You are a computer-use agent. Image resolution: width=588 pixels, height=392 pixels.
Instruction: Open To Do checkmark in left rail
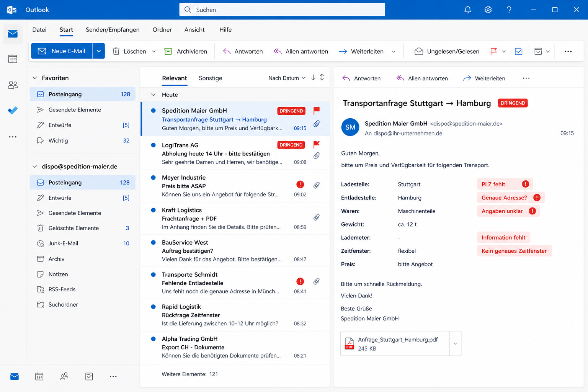[13, 111]
